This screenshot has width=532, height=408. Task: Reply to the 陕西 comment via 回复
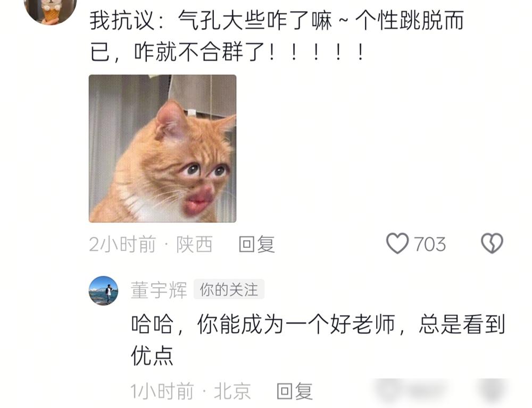click(257, 244)
